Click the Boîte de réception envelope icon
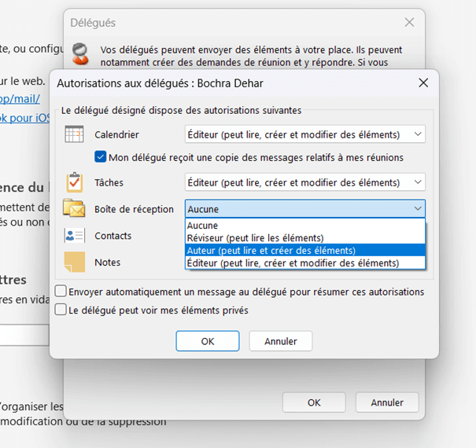 point(74,208)
